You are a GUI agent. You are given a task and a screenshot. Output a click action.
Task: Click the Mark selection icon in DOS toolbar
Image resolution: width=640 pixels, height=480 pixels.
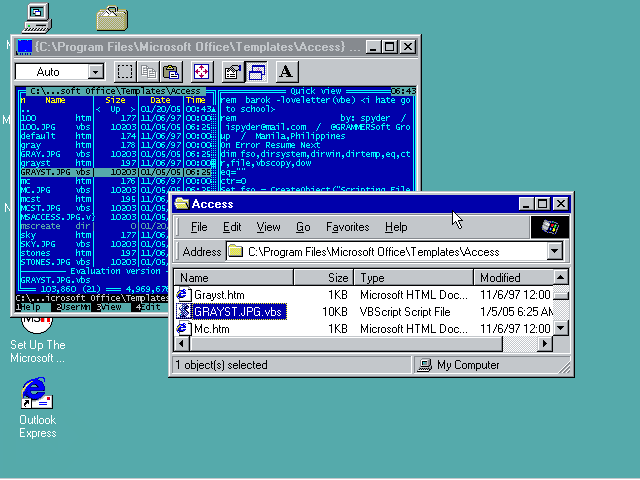pyautogui.click(x=124, y=72)
